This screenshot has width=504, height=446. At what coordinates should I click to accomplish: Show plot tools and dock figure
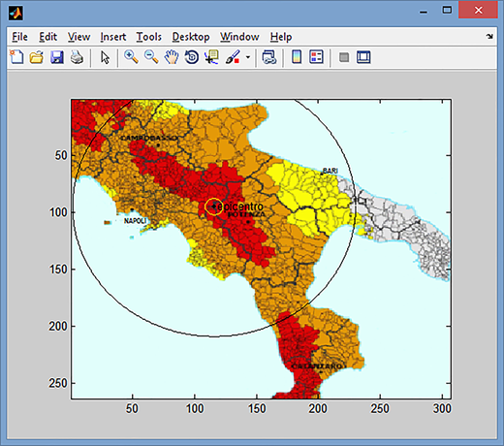tap(363, 57)
